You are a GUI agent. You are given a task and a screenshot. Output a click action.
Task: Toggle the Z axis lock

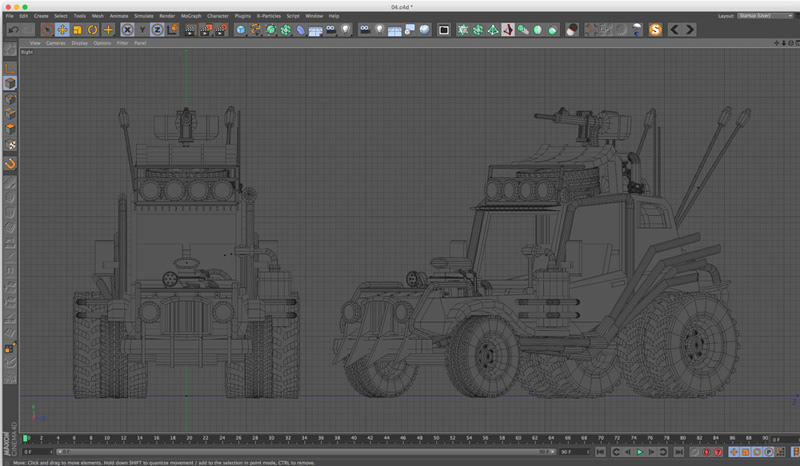[x=157, y=30]
